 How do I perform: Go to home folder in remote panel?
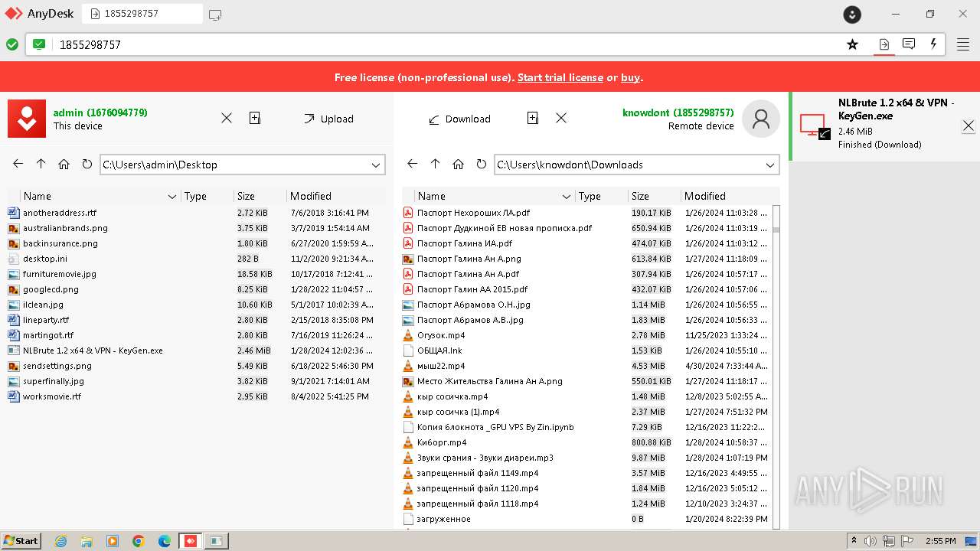[459, 164]
